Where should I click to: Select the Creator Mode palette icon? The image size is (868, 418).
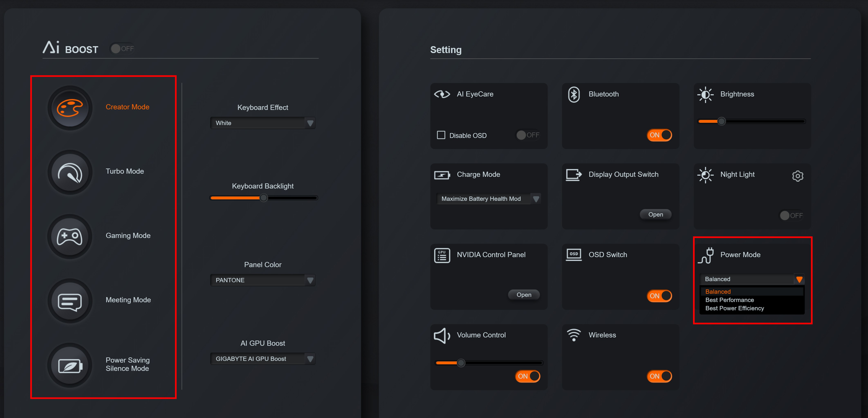(70, 108)
